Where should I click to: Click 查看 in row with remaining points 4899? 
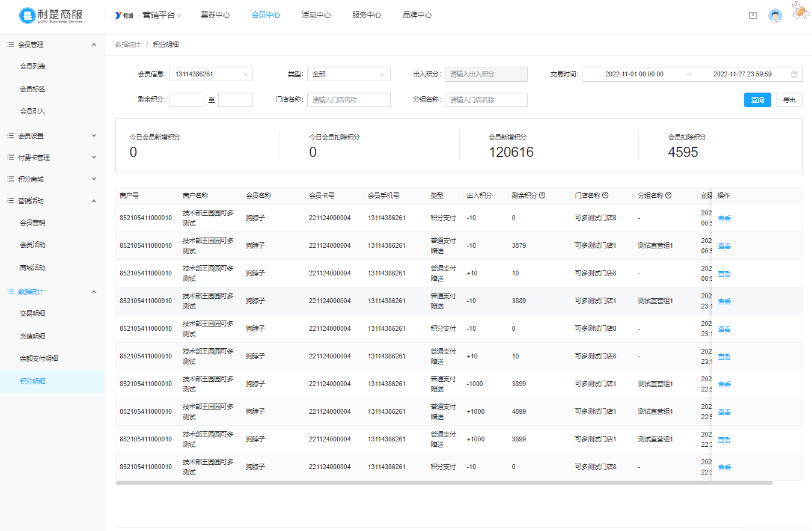724,412
